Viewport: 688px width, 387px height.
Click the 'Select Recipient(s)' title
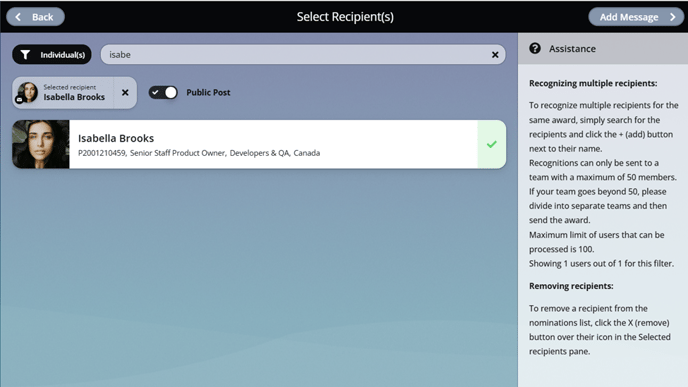click(345, 17)
